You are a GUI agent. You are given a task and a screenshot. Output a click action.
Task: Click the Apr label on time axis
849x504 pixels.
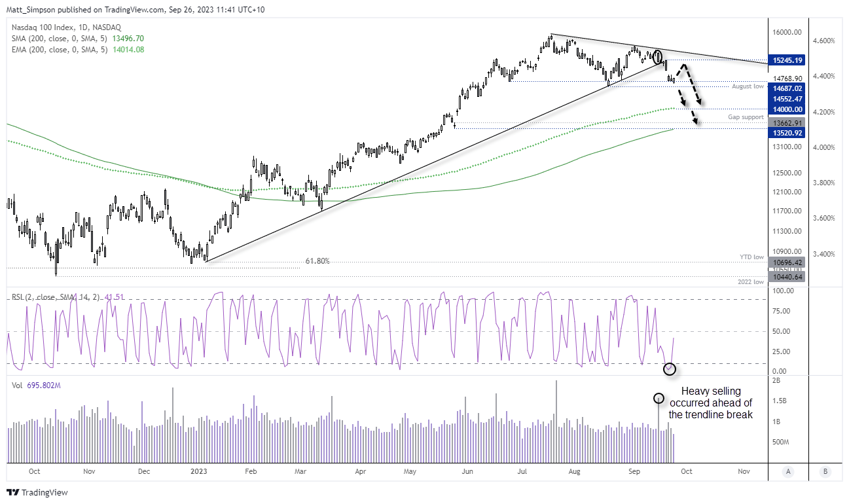pyautogui.click(x=360, y=471)
